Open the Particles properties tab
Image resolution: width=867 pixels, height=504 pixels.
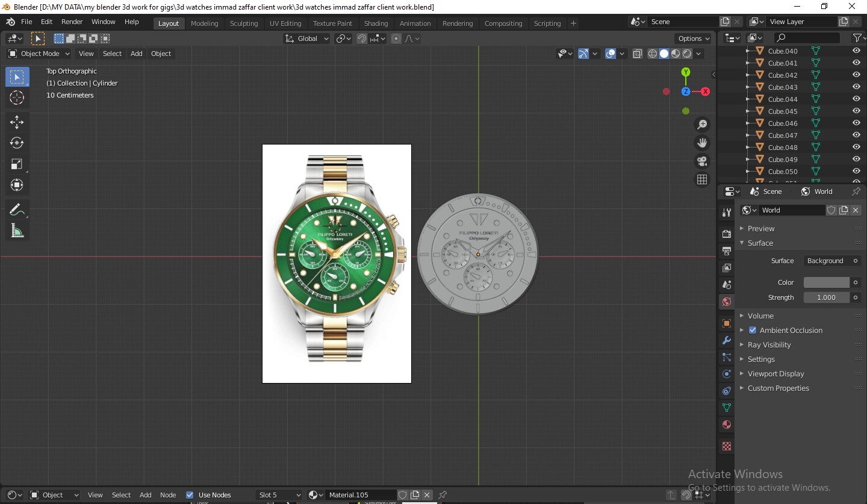tap(727, 357)
